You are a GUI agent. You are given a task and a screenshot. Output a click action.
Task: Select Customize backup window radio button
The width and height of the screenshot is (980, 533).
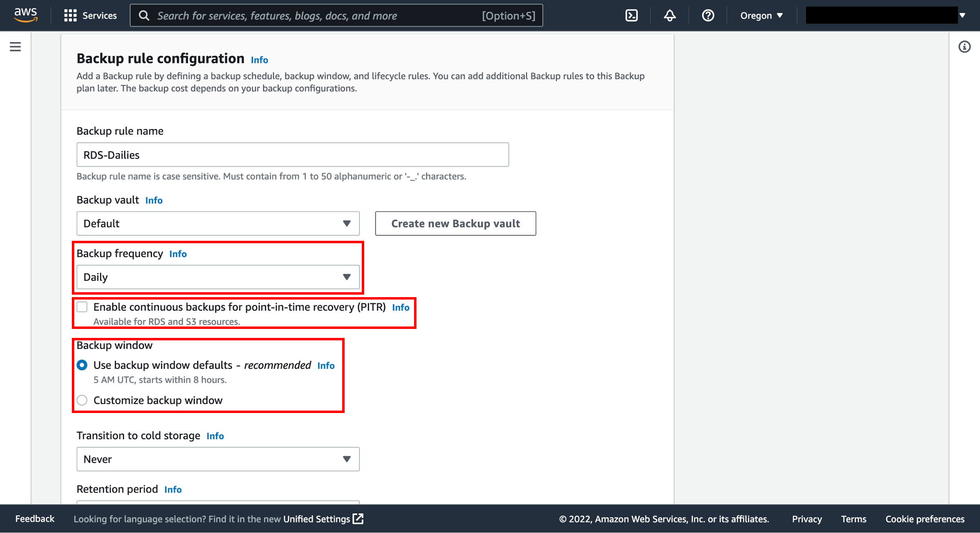tap(83, 400)
